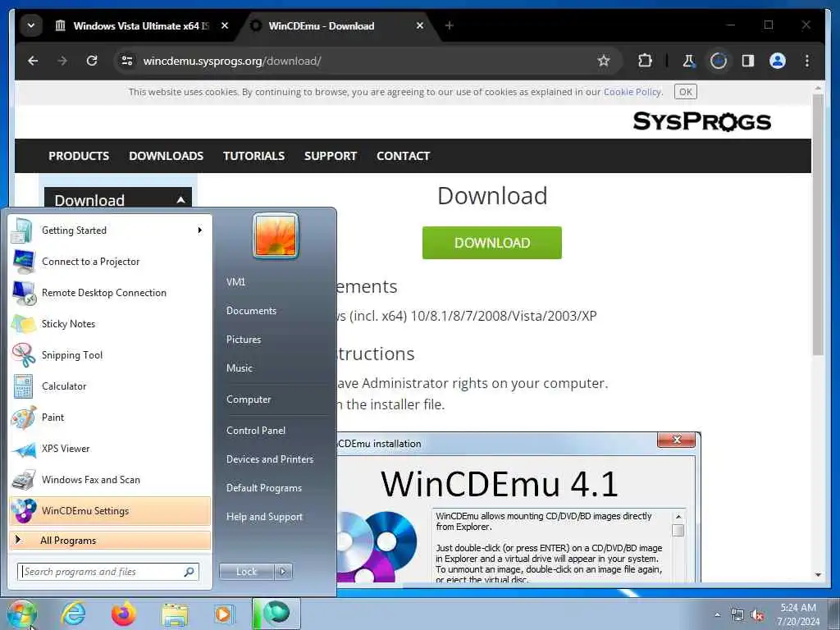Switch to the active browser taskbar button
The height and width of the screenshot is (630, 840).
pos(276,614)
